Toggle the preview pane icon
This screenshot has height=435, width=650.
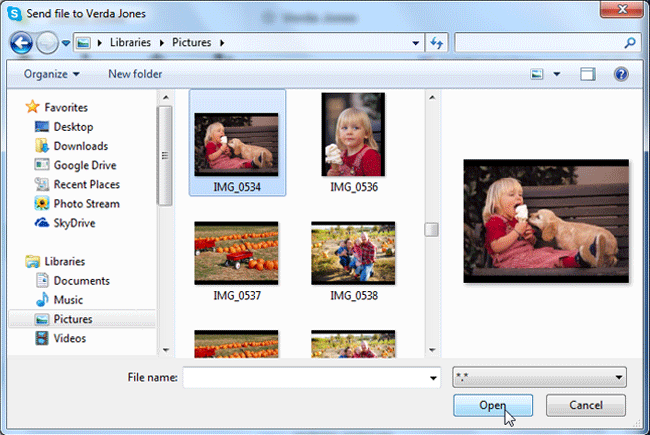(588, 74)
